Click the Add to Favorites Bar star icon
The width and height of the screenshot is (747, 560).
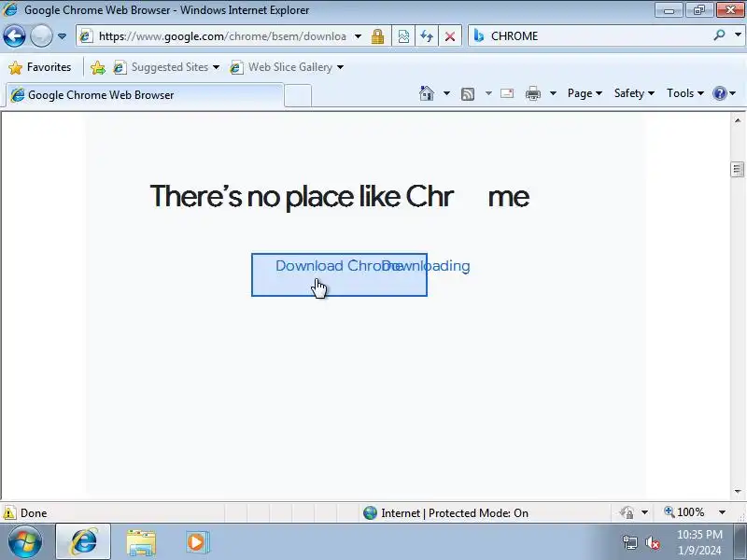click(x=98, y=67)
